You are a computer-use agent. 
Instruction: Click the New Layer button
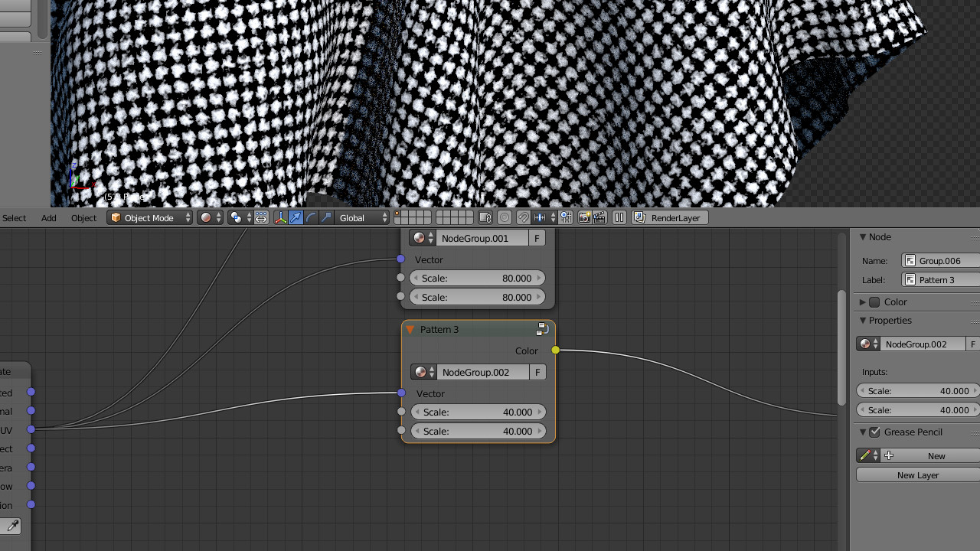click(917, 475)
